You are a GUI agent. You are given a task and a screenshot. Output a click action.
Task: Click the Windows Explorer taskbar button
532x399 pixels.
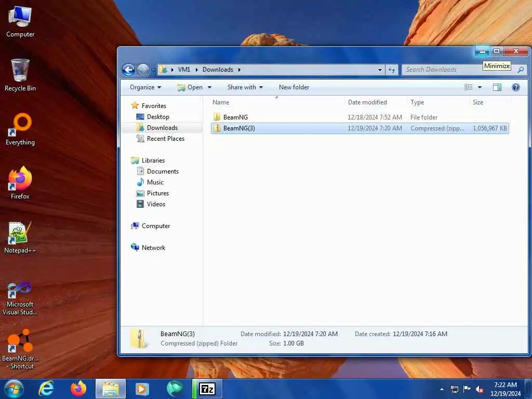tap(111, 389)
